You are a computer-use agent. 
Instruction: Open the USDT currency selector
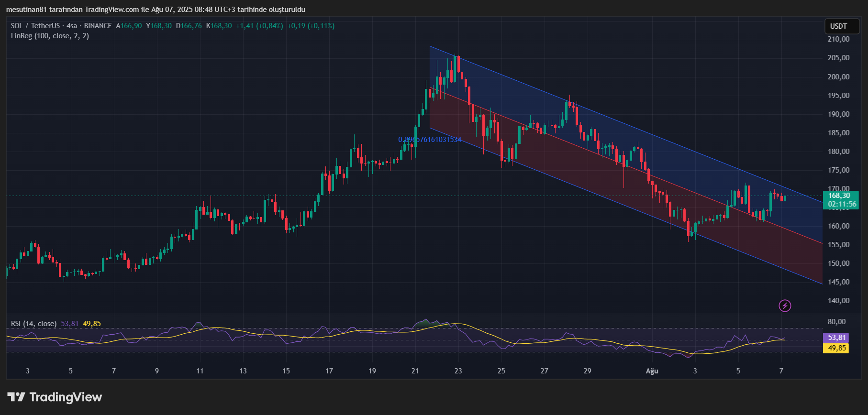[842, 26]
